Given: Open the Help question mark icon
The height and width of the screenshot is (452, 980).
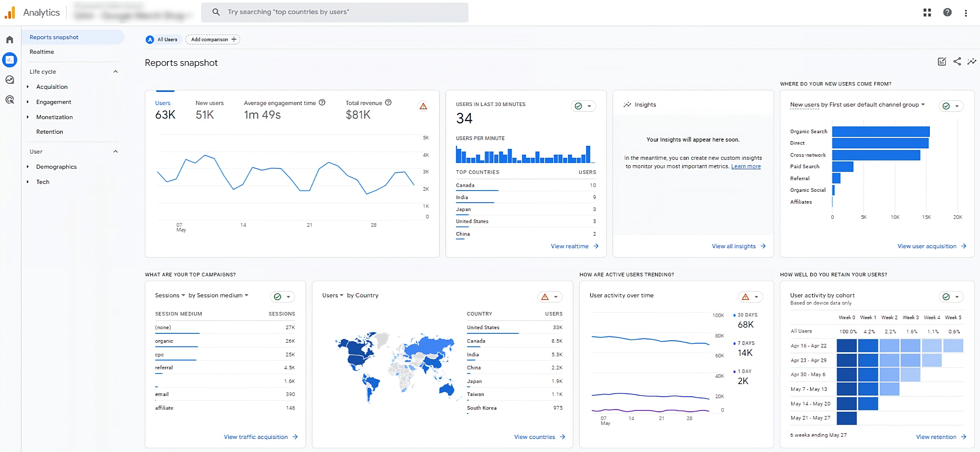Looking at the screenshot, I should pyautogui.click(x=947, y=13).
